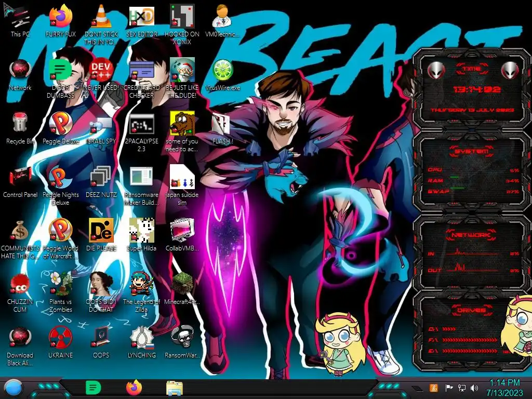This screenshot has width=532, height=399.
Task: Open the Network desktop icon
Action: (20, 71)
